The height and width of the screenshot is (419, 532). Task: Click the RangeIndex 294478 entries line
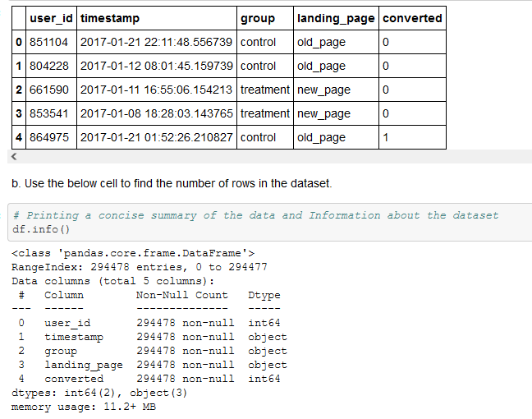tap(140, 267)
